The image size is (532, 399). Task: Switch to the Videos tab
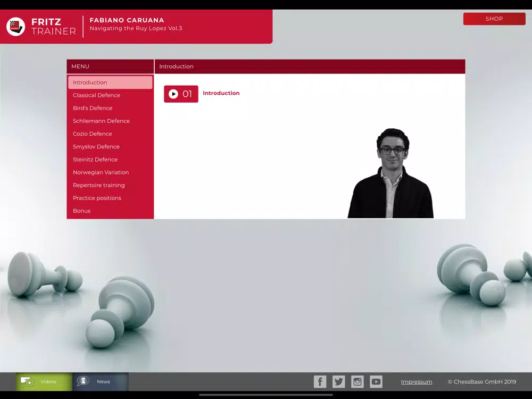pos(44,381)
